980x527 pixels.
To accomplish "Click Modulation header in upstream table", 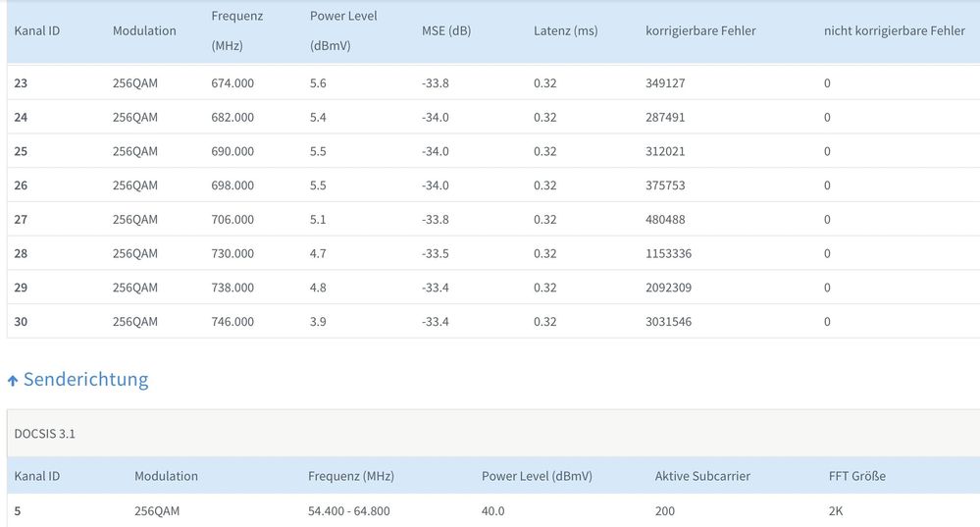I will point(166,476).
